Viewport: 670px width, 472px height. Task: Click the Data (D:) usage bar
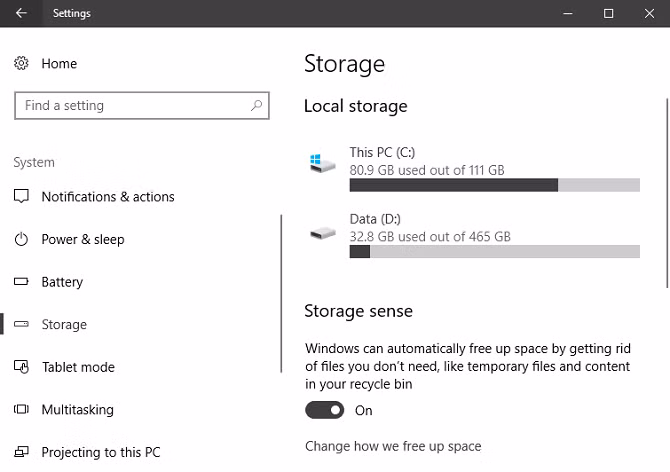click(x=494, y=252)
